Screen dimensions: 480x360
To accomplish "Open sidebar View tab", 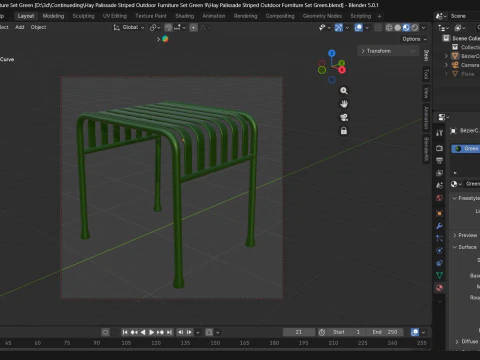I will pos(426,93).
